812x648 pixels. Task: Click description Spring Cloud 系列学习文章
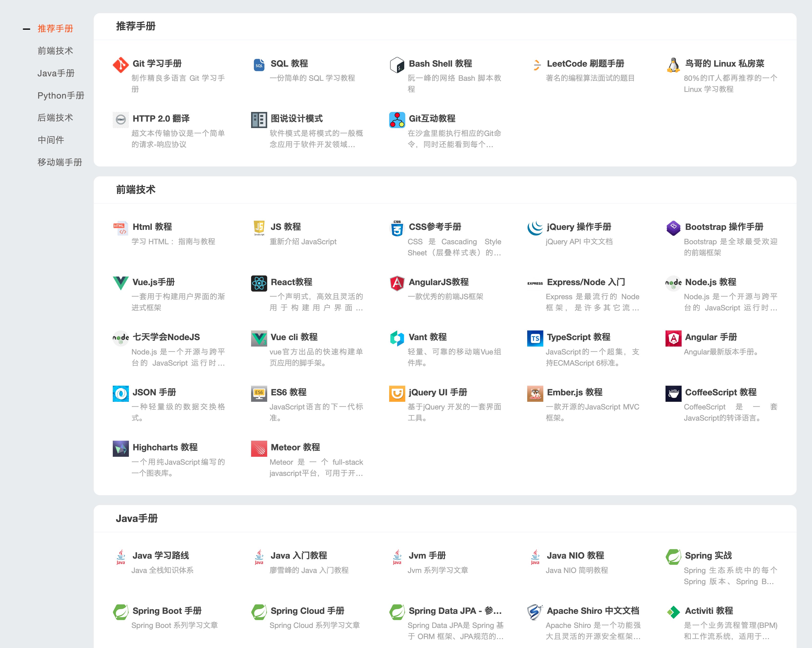[315, 625]
